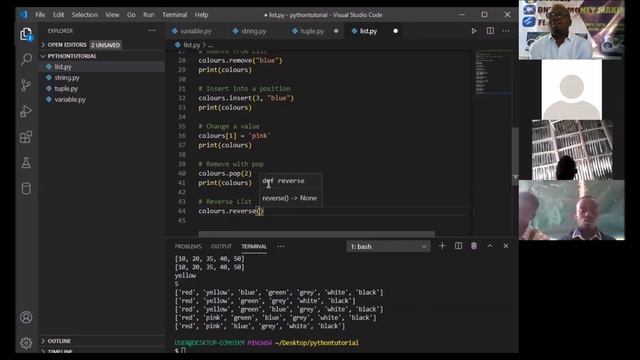Screen dimensions: 640x360
Task: Open the Accounts icon in activity bar
Action: click(x=26, y=317)
